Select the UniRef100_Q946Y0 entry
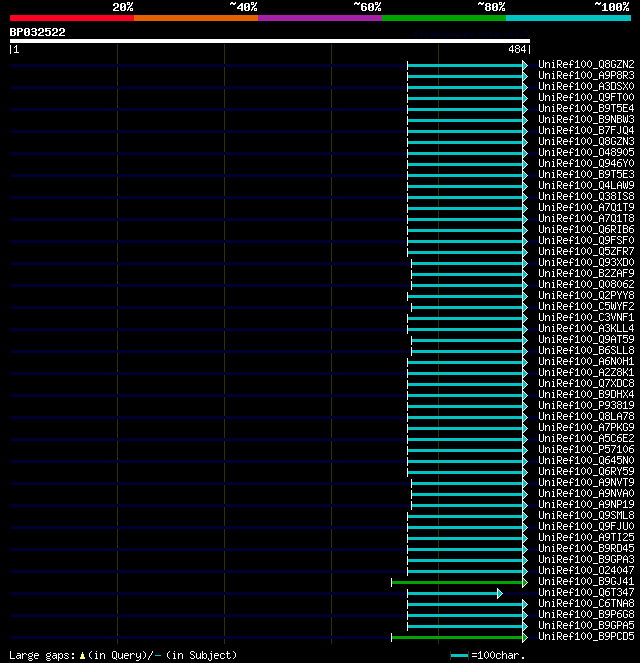 [586, 163]
